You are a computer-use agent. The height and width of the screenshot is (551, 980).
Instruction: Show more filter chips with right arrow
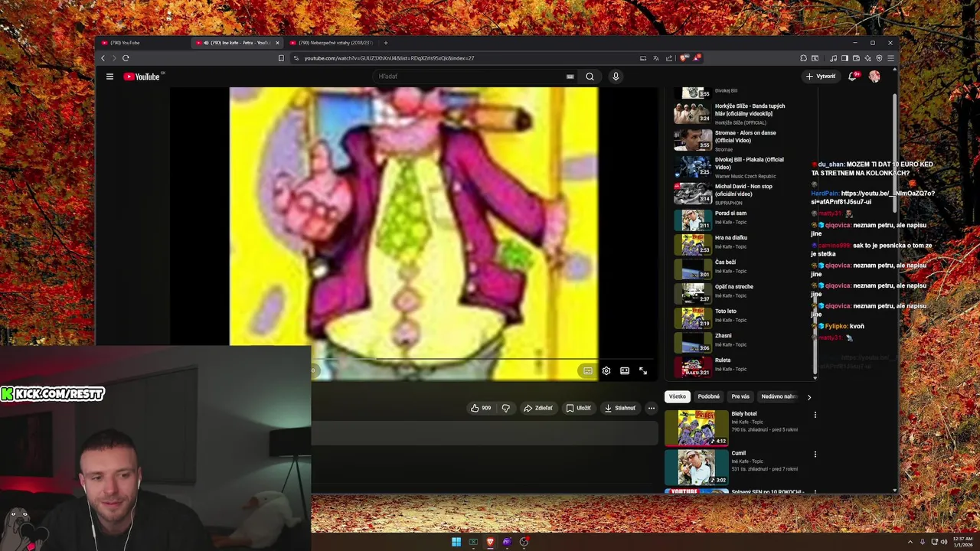[x=809, y=396]
